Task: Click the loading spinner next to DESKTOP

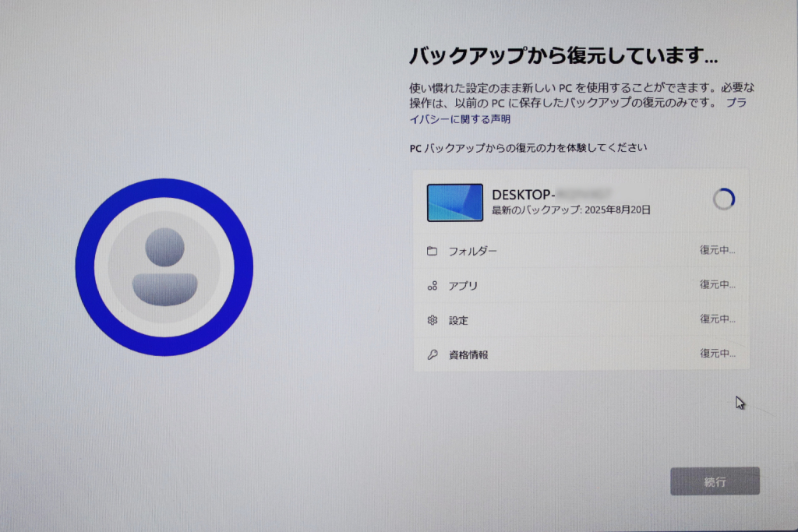Action: (724, 199)
